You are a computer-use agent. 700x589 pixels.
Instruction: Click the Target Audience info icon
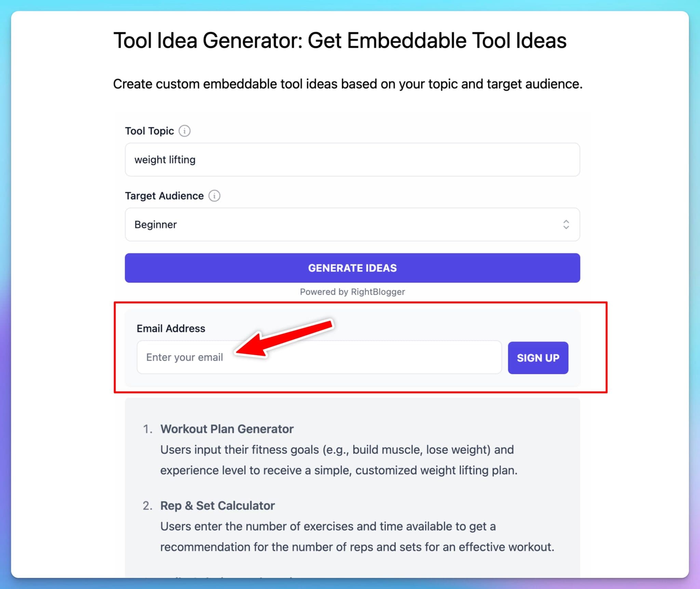tap(215, 196)
